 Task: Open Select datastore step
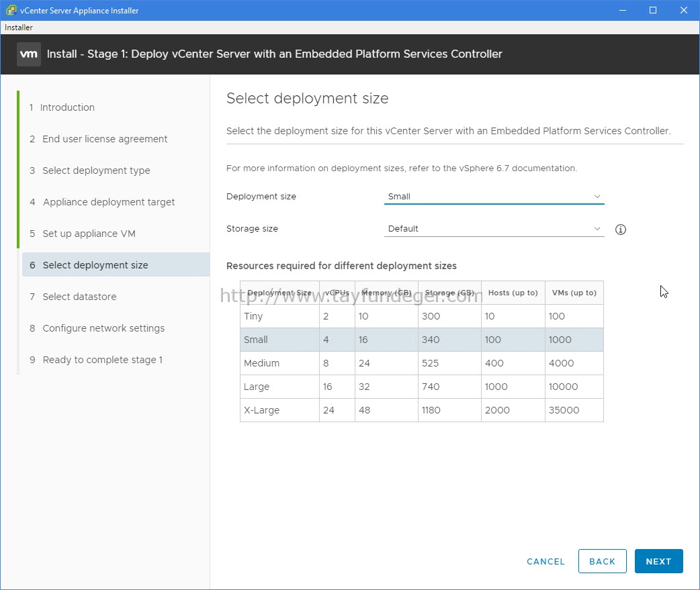(x=73, y=297)
